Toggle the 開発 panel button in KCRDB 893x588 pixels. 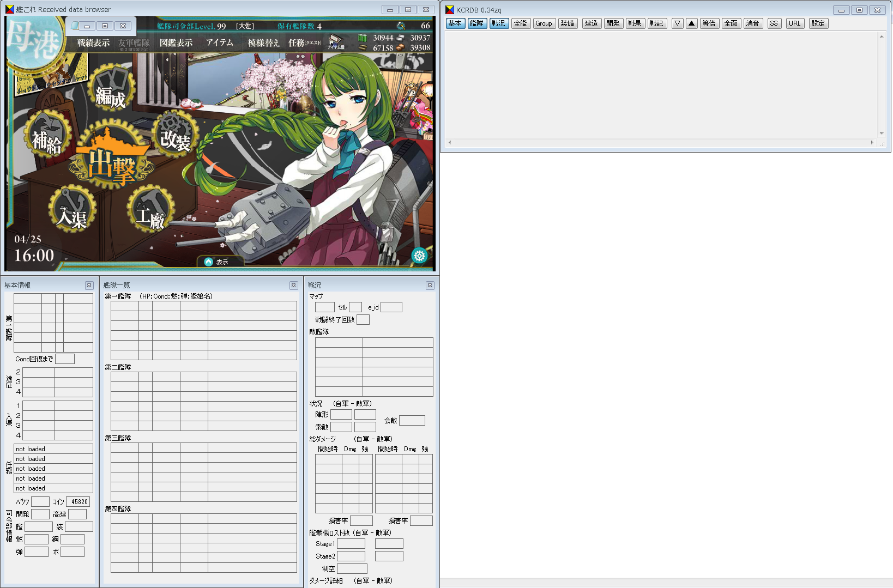tap(613, 23)
